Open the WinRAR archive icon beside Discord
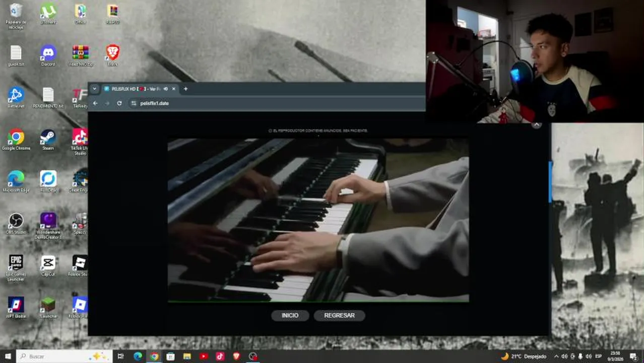The height and width of the screenshot is (363, 644). tap(81, 56)
